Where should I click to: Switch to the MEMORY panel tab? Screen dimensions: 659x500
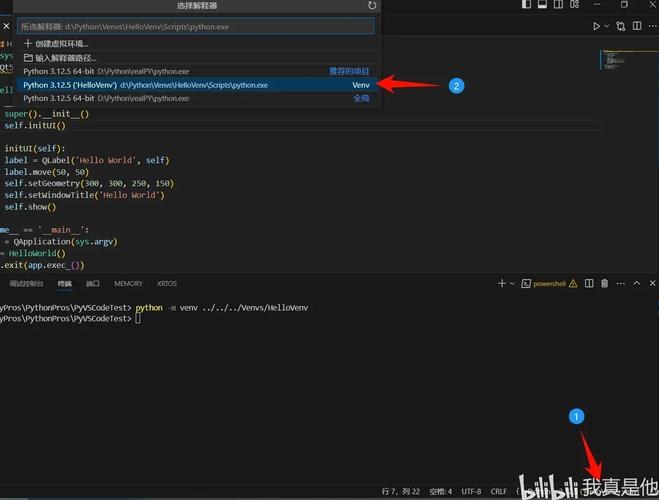coord(128,284)
